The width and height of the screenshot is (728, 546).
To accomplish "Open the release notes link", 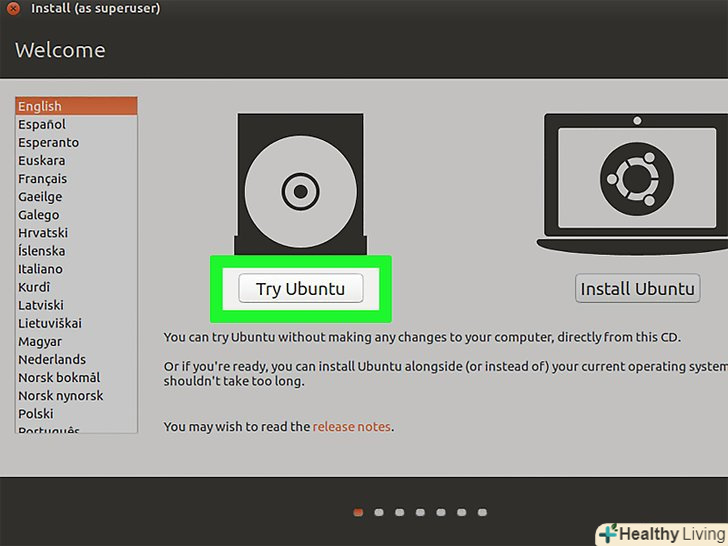I will (351, 426).
